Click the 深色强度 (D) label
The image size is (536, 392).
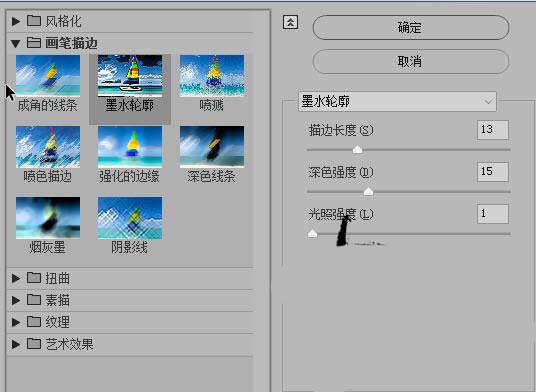coord(341,172)
